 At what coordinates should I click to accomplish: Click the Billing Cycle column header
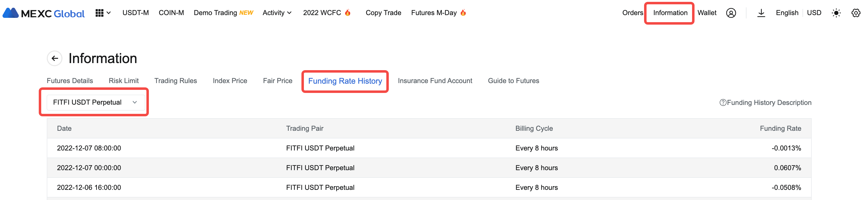(534, 129)
